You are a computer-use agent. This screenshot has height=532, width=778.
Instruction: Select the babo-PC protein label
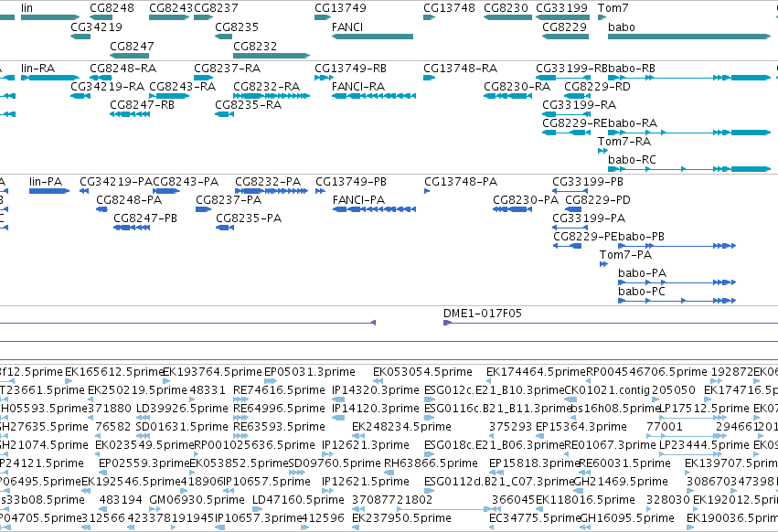point(642,292)
